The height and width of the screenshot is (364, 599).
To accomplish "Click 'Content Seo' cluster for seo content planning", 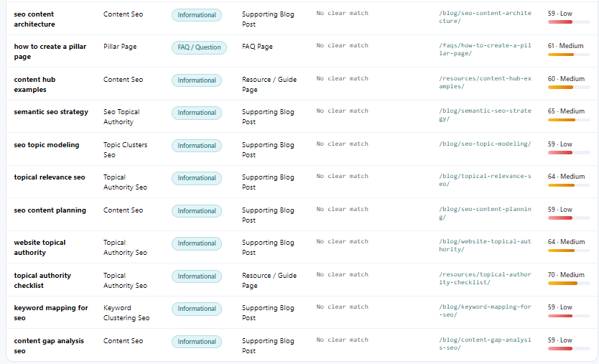I will click(123, 210).
